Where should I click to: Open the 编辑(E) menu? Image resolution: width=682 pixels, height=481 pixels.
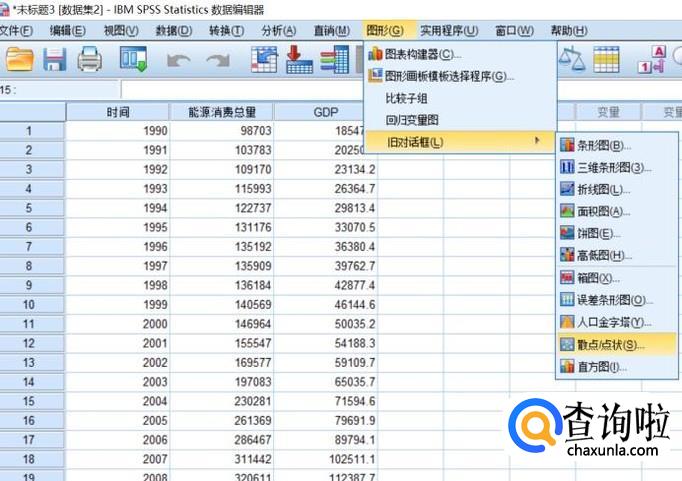67,31
